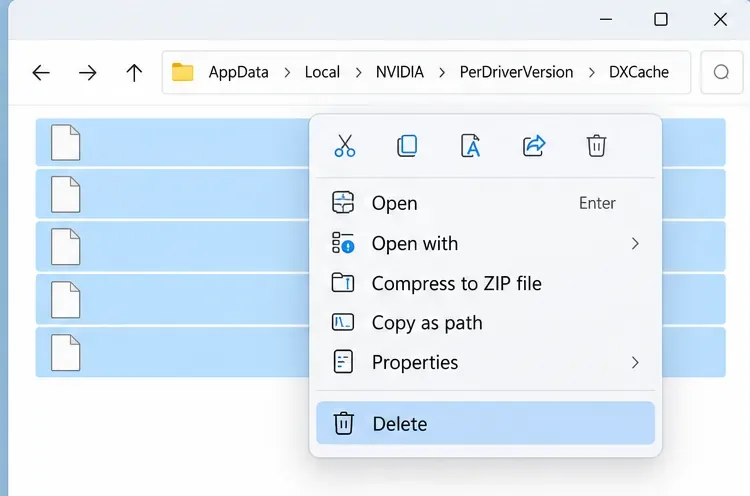Viewport: 750px width, 496px height.
Task: Expand chevron after PerDriverVersion
Action: 592,73
